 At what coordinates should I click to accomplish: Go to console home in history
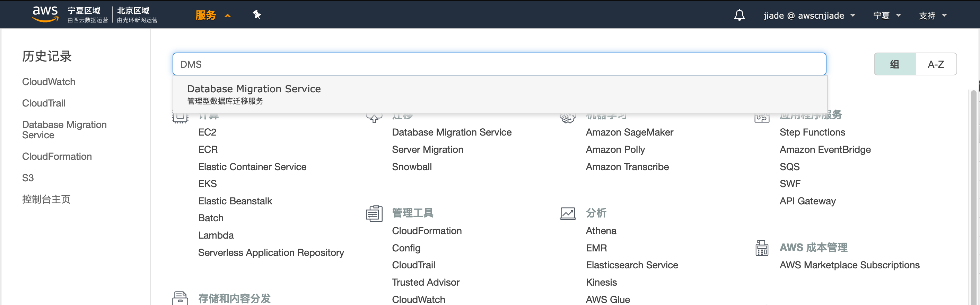click(46, 199)
